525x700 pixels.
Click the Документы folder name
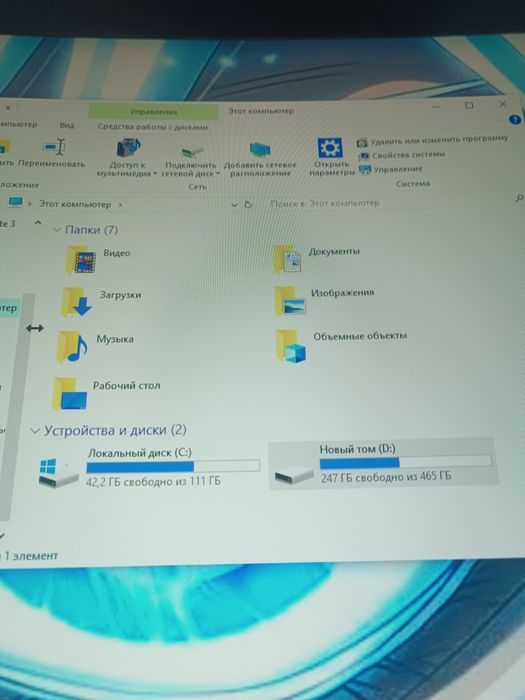click(x=334, y=251)
